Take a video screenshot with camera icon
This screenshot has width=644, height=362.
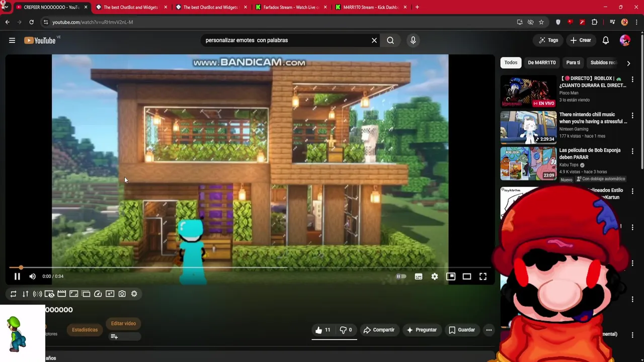[x=122, y=294]
